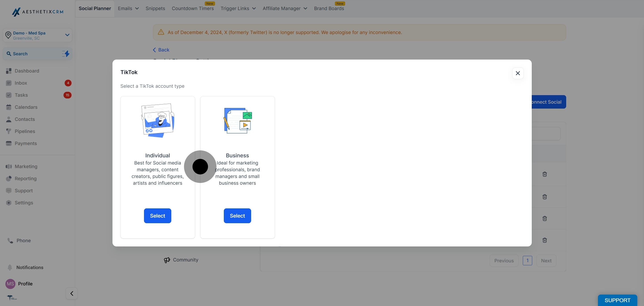
Task: Select the Business TikTok account type
Action: tap(237, 216)
